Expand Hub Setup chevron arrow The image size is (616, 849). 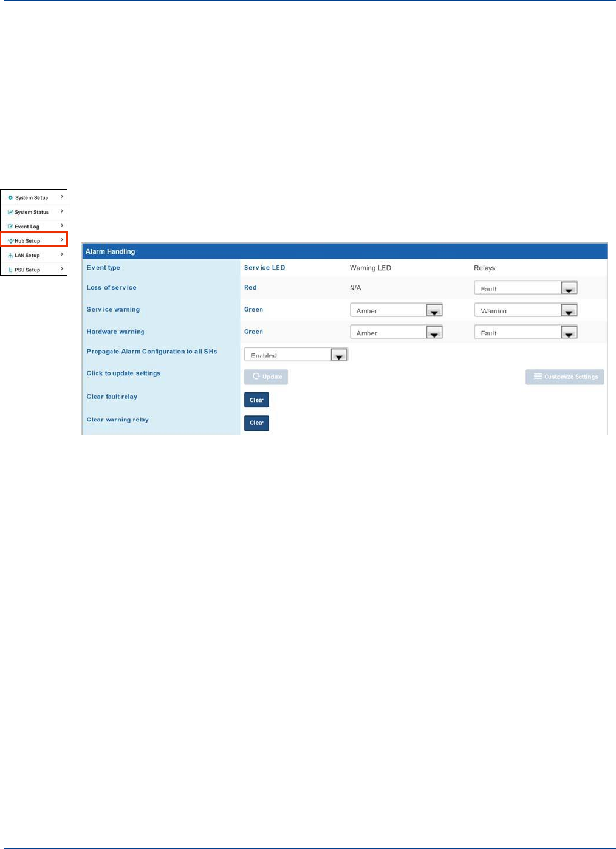62,240
